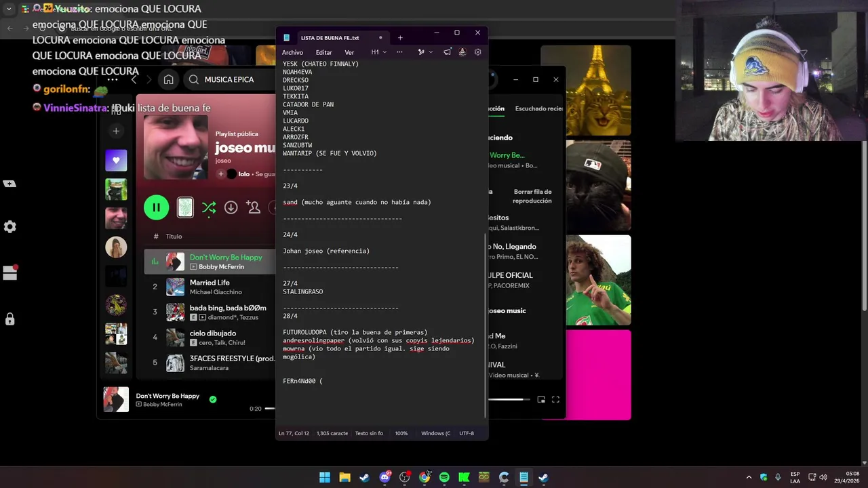The image size is (868, 488).
Task: Open the Notepad announcements megaphone icon
Action: pos(447,52)
